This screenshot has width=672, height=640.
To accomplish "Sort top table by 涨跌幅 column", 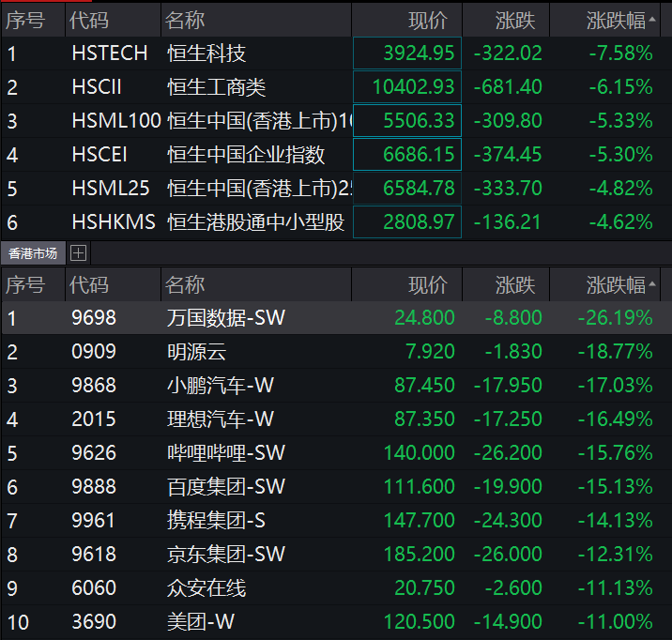I will pos(604,20).
